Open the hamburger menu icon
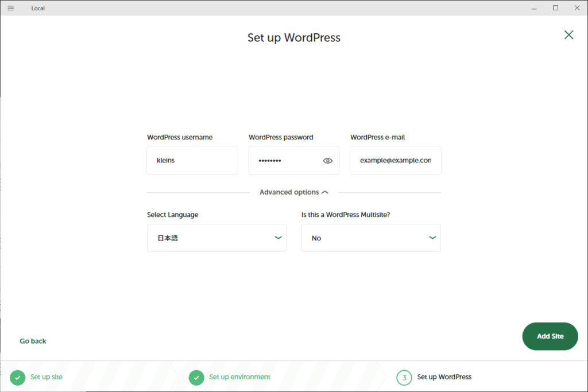The width and height of the screenshot is (588, 392). tap(11, 8)
